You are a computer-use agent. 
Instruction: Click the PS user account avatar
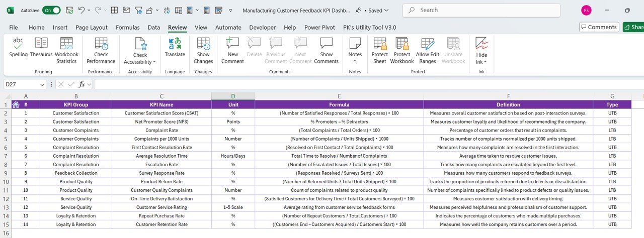tap(586, 10)
